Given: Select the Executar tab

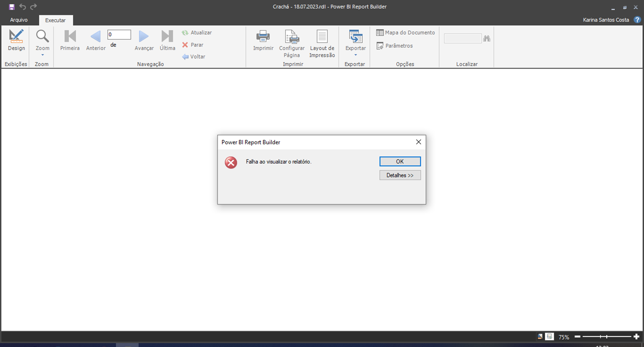Looking at the screenshot, I should pos(55,20).
